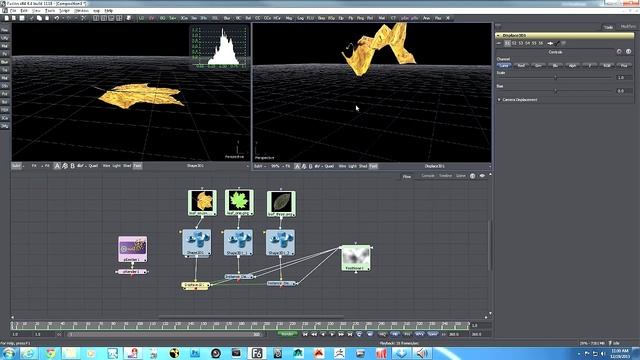Select the middle Shape3D node tile
Screen dimensions: 640x360
click(238, 242)
